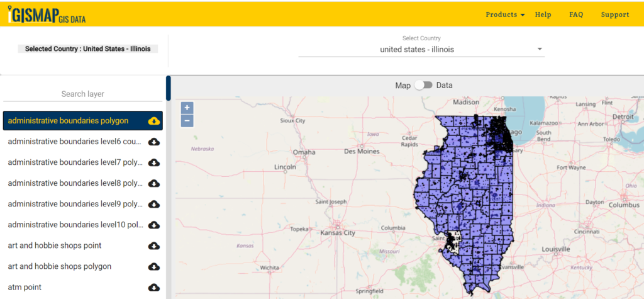This screenshot has width=644, height=299.
Task: Click download cloud for administrative boundaries level9
Action: (153, 204)
